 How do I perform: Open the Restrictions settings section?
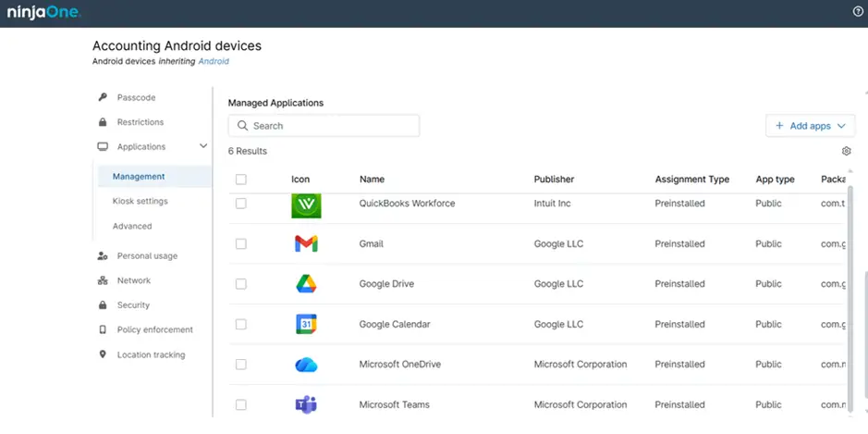point(141,122)
